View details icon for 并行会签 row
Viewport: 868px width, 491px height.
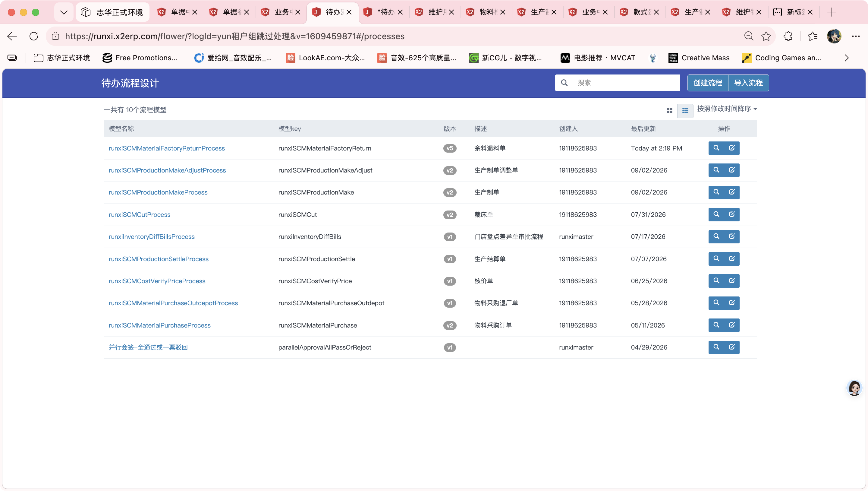click(716, 347)
